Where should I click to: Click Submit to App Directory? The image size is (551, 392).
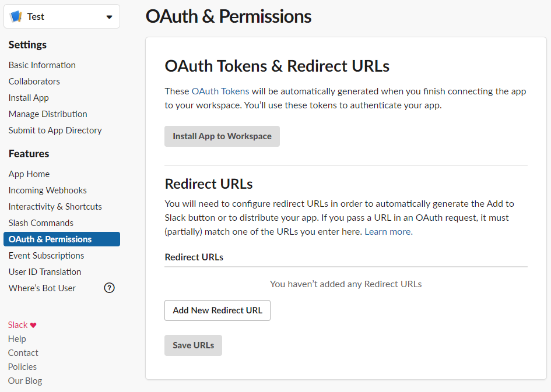(55, 130)
